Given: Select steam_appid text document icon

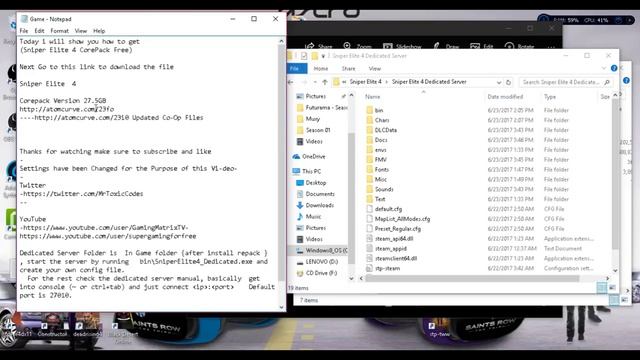Looking at the screenshot, I should click(369, 249).
